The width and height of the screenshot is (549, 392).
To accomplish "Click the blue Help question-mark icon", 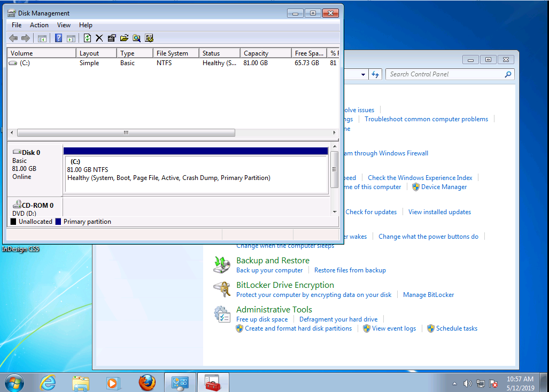I will pyautogui.click(x=59, y=38).
